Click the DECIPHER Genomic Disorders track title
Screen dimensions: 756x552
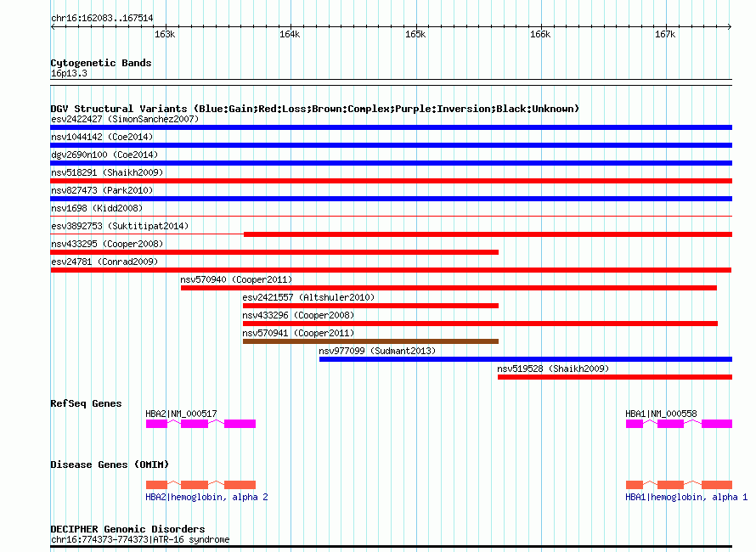[127, 529]
